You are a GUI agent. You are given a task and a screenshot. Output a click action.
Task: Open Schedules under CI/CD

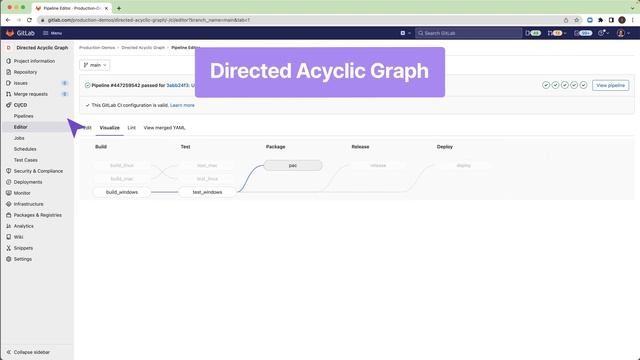(25, 149)
